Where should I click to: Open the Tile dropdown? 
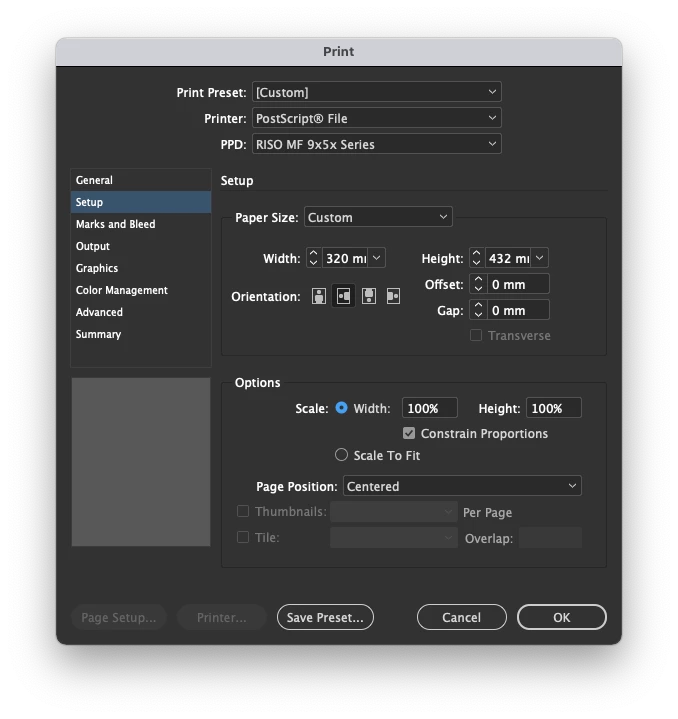(394, 537)
